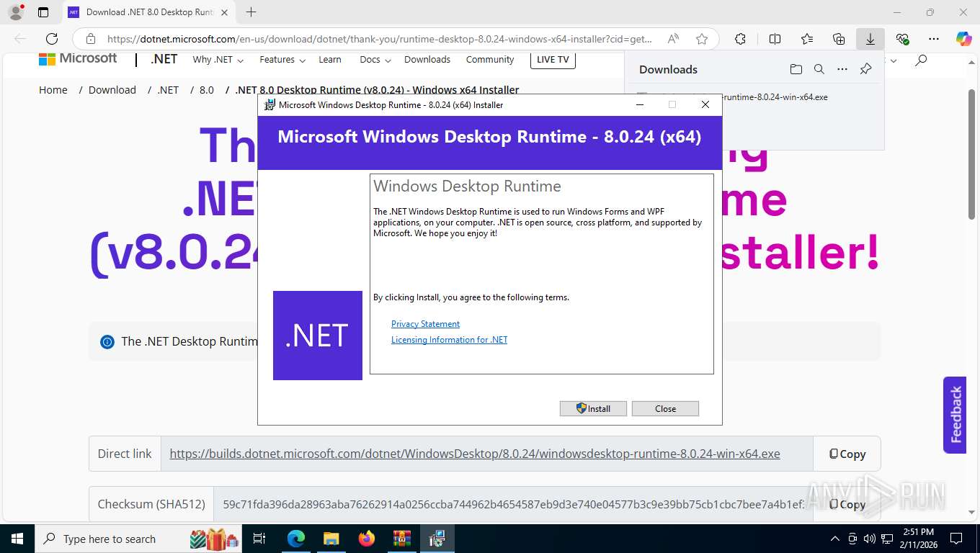This screenshot has width=980, height=553.
Task: Open the Licensing Information for .NET link
Action: [449, 340]
